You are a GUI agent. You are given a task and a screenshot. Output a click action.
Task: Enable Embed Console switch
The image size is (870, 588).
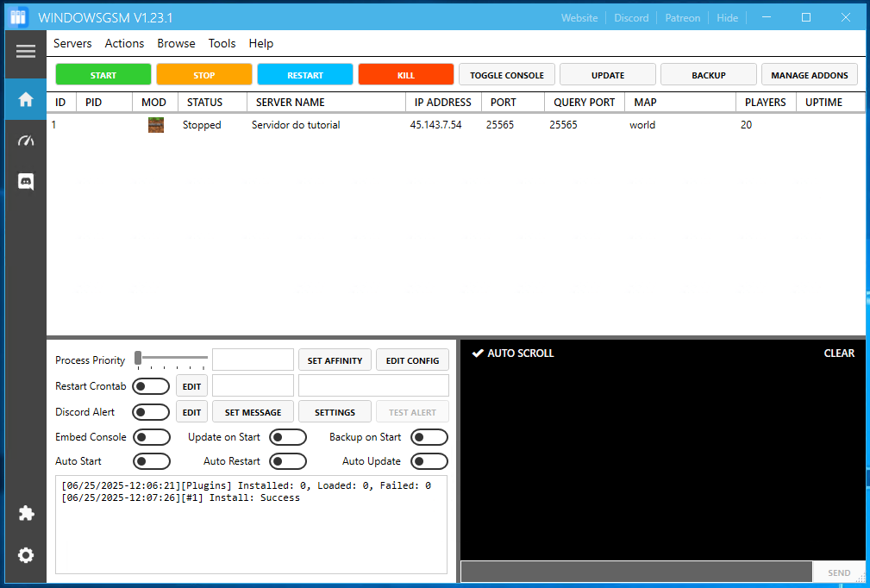pyautogui.click(x=152, y=437)
